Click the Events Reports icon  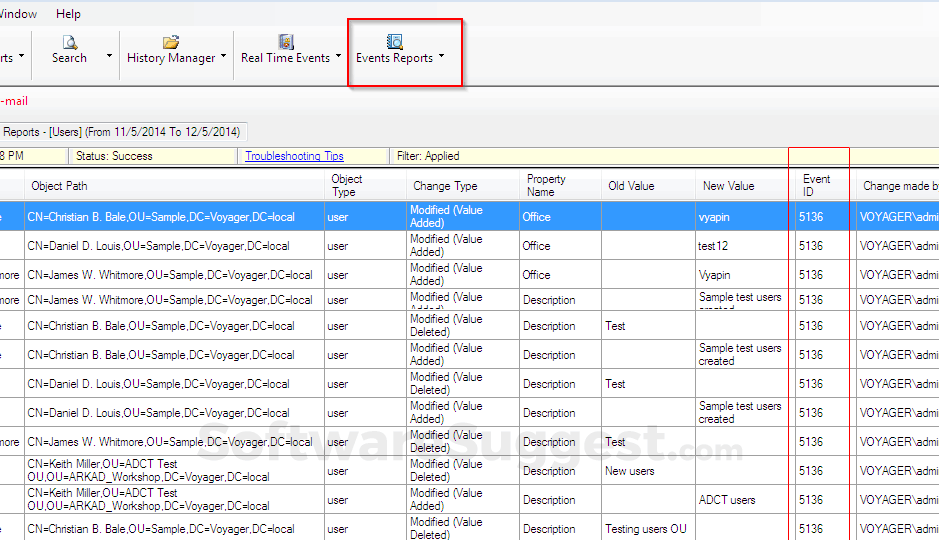coord(394,42)
